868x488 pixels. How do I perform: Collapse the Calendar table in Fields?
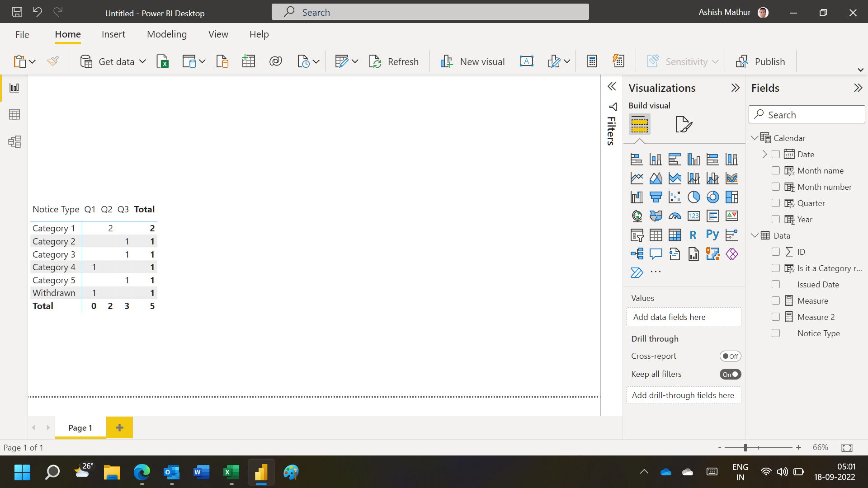[x=755, y=138]
